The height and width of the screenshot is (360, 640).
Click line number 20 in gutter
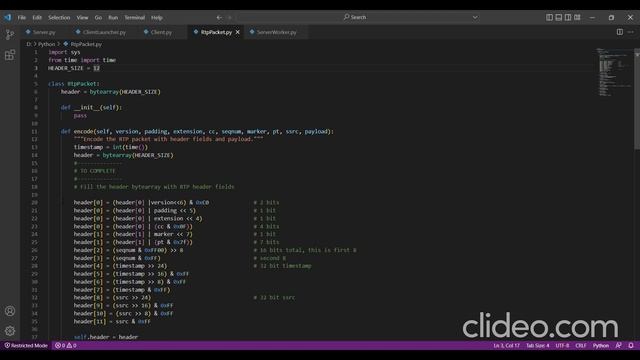[x=35, y=202]
